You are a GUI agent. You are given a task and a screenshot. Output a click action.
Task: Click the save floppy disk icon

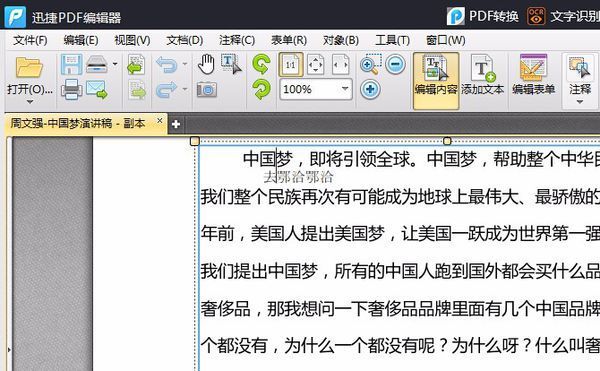(71, 64)
